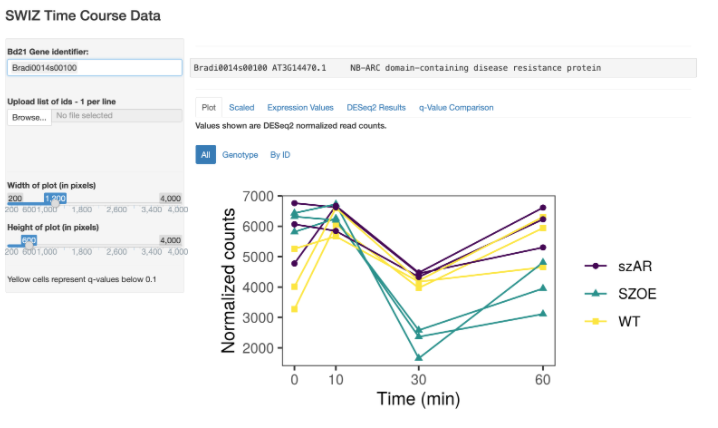Select the Genotype plot grouping pill
Viewport: 718px width, 428px height.
pyautogui.click(x=240, y=155)
